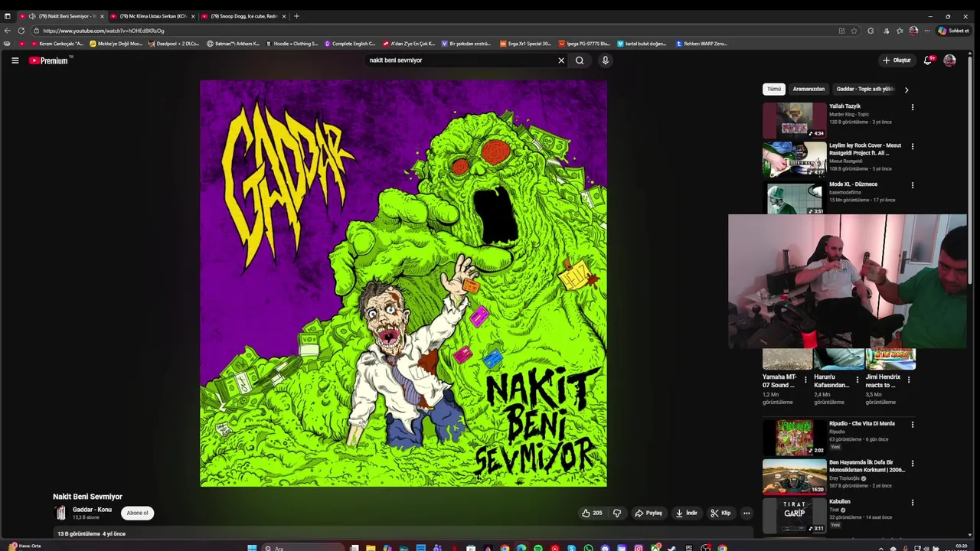
Task: Open more actions three-dot menu under video
Action: [746, 513]
